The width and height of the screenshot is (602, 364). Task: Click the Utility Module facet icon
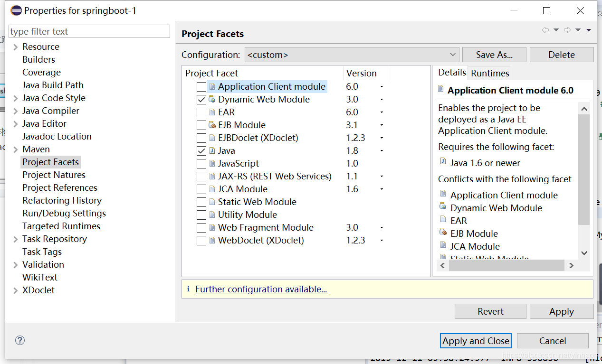212,215
